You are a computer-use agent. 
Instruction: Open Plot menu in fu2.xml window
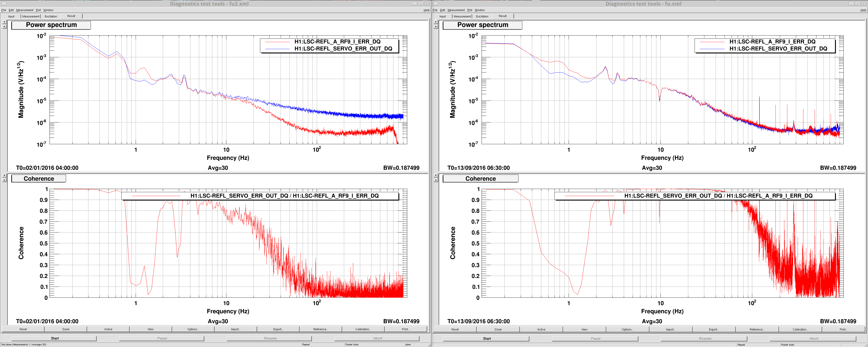pos(38,10)
